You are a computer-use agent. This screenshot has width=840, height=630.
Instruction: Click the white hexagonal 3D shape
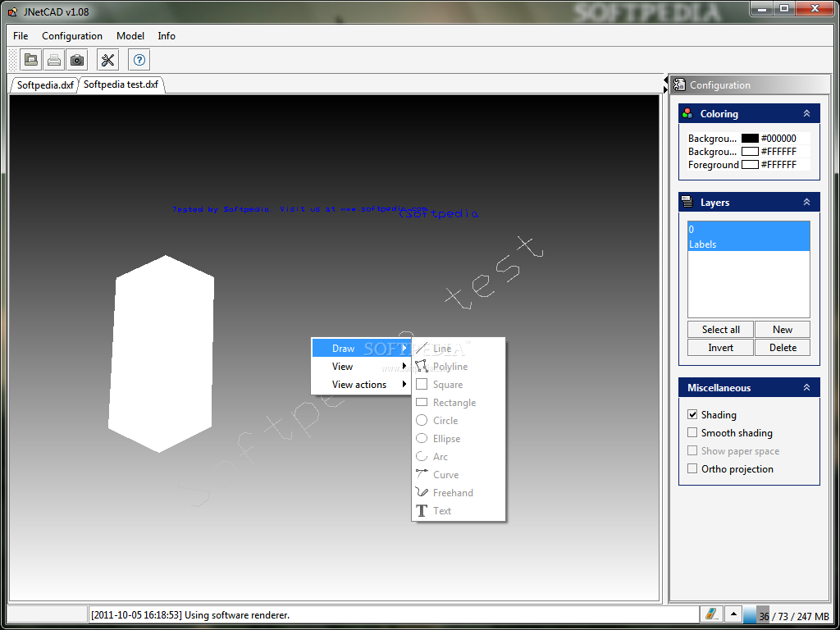click(x=162, y=354)
